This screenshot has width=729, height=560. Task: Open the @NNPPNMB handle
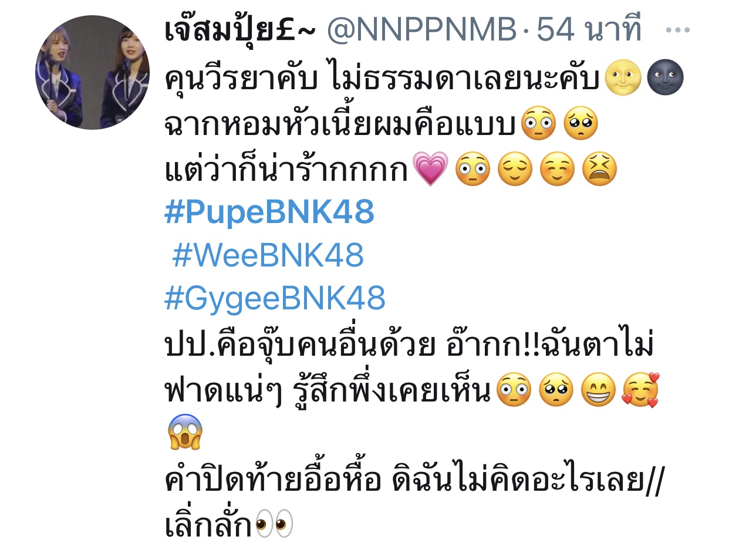(x=421, y=30)
